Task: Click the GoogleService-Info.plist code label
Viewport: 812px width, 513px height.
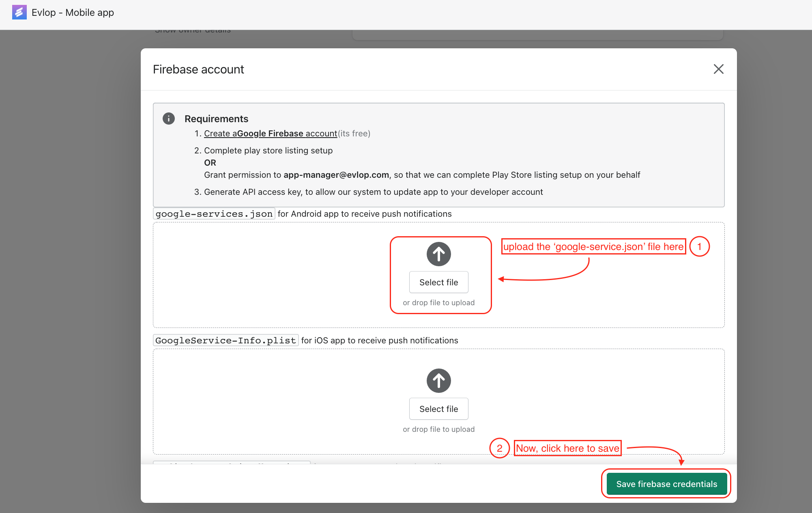Action: [226, 341]
